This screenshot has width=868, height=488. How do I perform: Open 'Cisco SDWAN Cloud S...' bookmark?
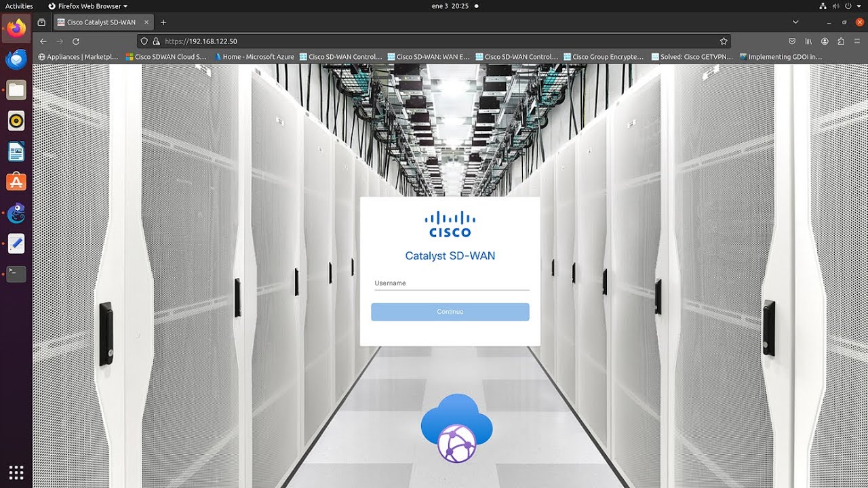(x=166, y=57)
